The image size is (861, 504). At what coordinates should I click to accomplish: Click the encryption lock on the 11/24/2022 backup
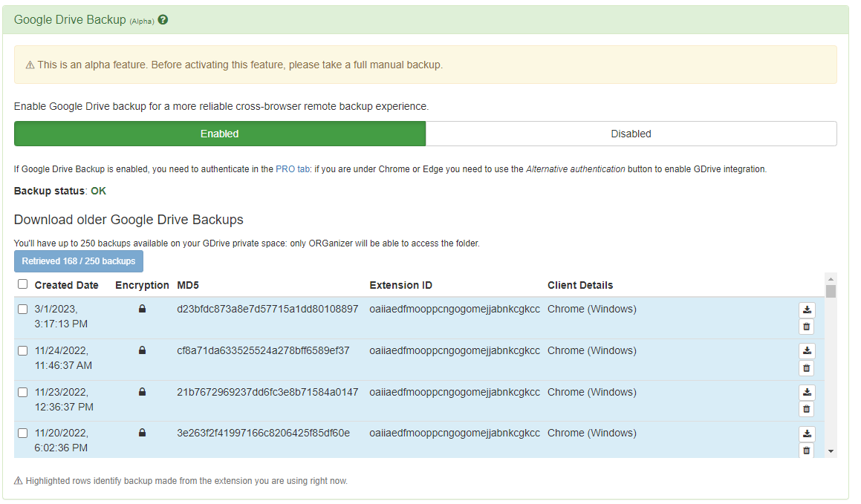pyautogui.click(x=141, y=350)
